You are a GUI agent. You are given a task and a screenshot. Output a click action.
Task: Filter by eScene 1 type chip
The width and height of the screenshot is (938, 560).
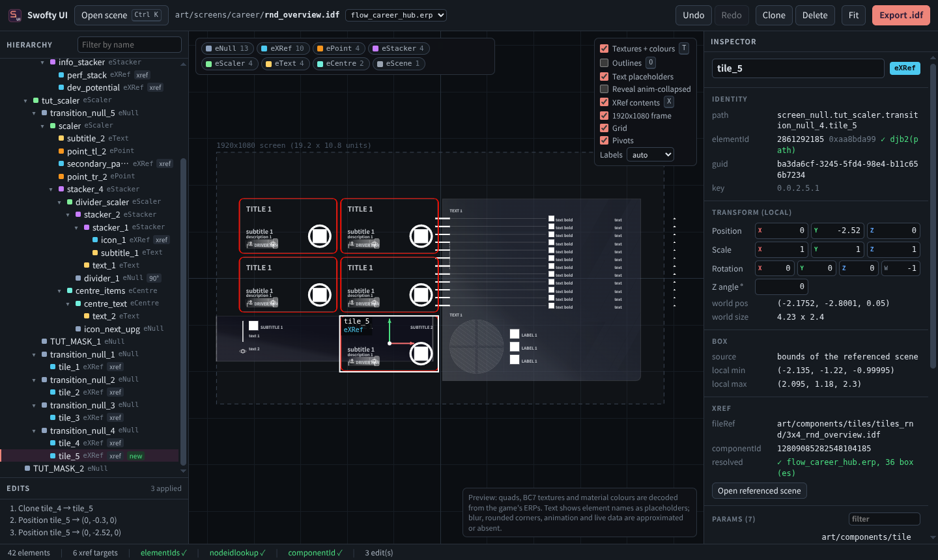coord(399,63)
